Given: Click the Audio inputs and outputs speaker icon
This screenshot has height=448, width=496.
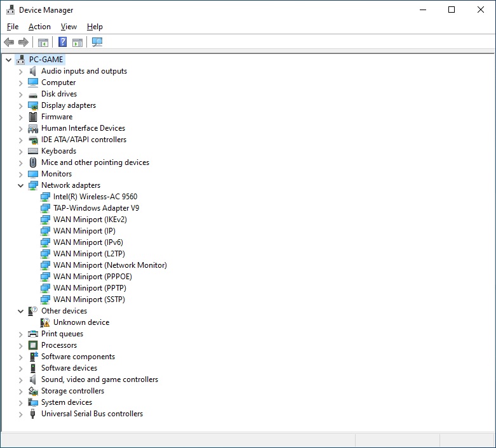Looking at the screenshot, I should (x=33, y=71).
